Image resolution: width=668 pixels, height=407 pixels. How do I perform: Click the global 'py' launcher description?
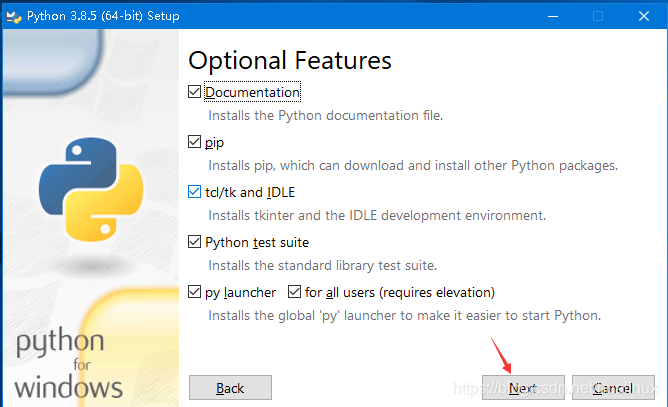click(404, 315)
